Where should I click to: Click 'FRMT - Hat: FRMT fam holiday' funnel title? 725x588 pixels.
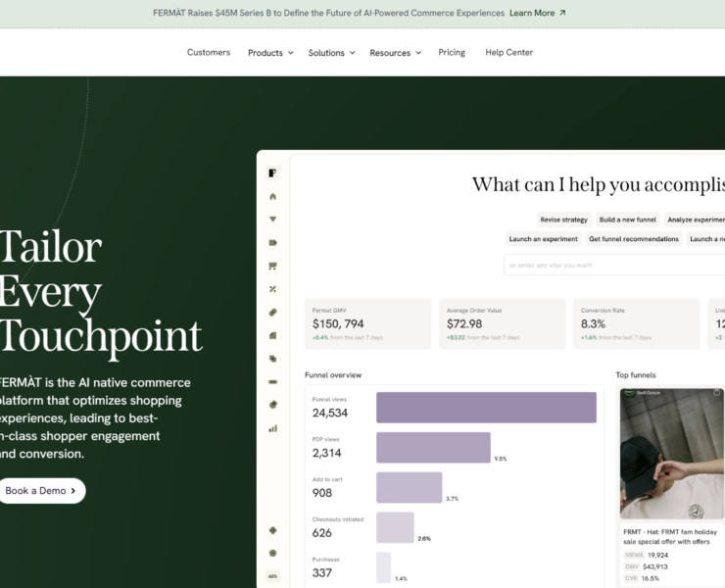670,537
